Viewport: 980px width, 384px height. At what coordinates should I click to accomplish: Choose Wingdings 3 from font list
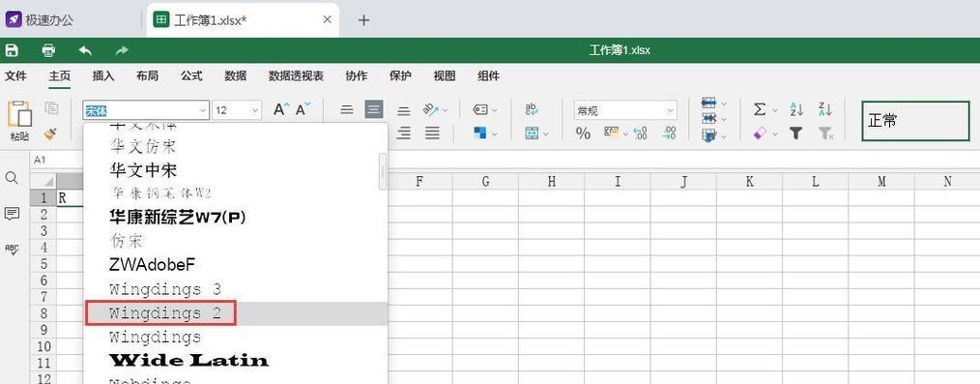point(236,289)
